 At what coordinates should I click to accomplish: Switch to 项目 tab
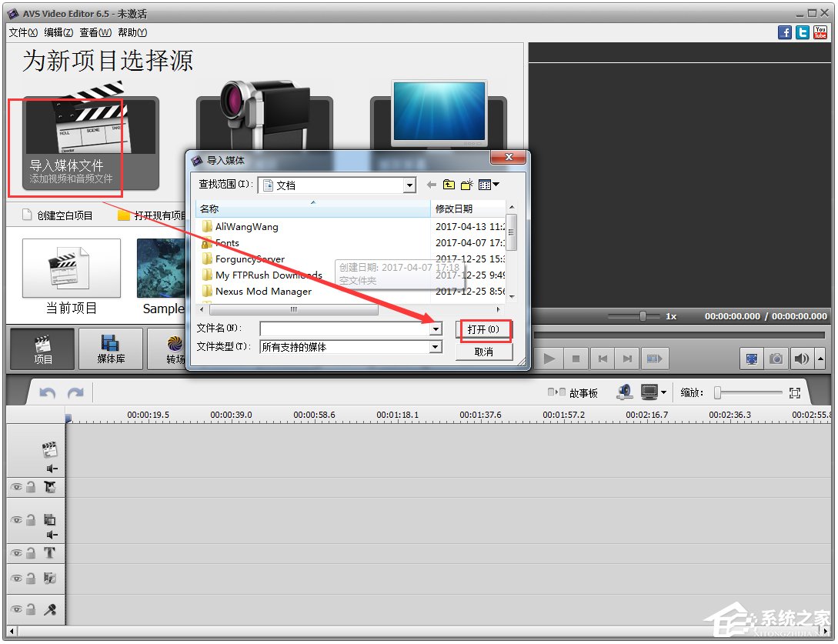[x=43, y=349]
